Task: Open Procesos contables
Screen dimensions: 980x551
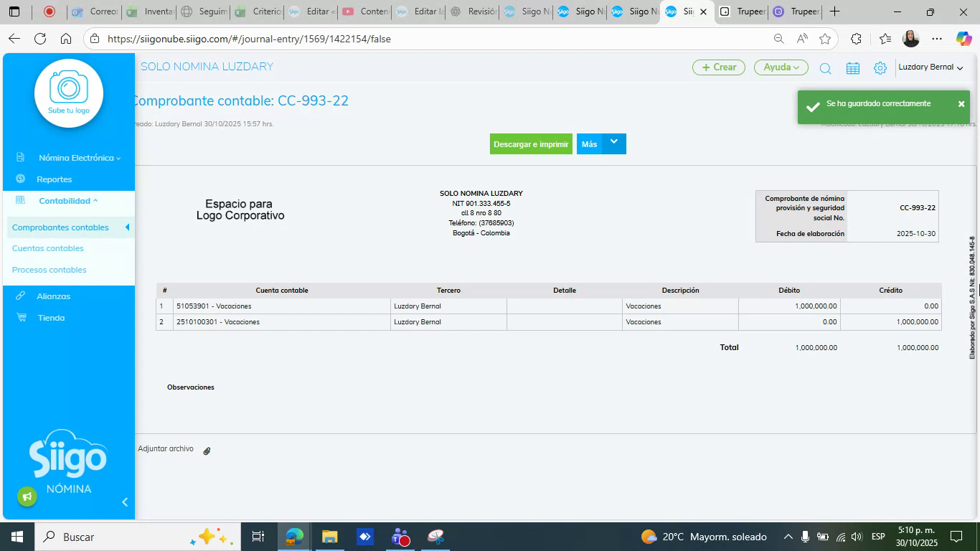Action: pyautogui.click(x=50, y=270)
